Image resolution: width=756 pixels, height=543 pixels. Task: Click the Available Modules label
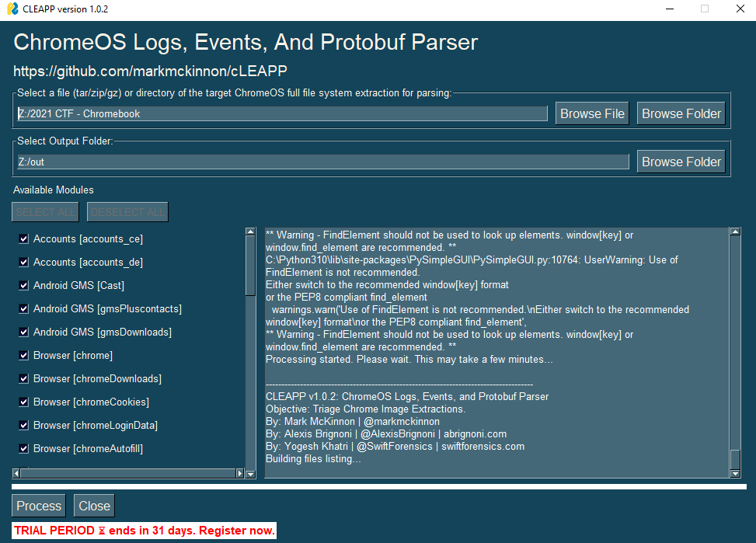point(54,190)
